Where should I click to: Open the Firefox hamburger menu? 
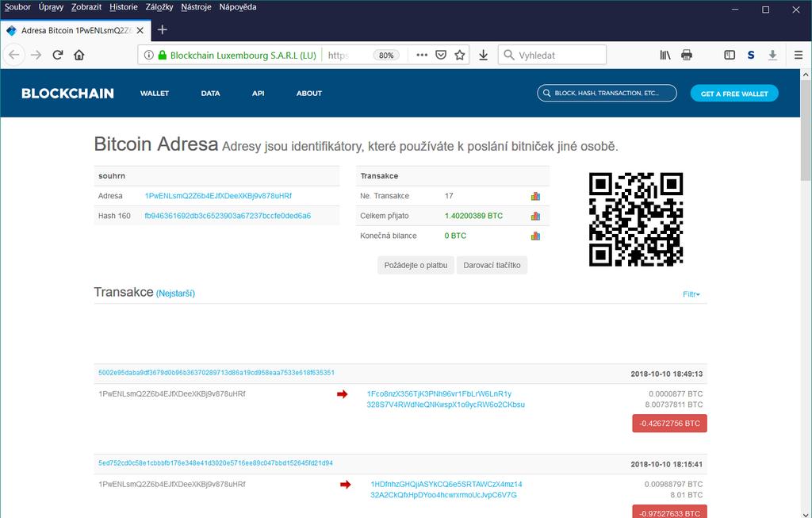[798, 55]
